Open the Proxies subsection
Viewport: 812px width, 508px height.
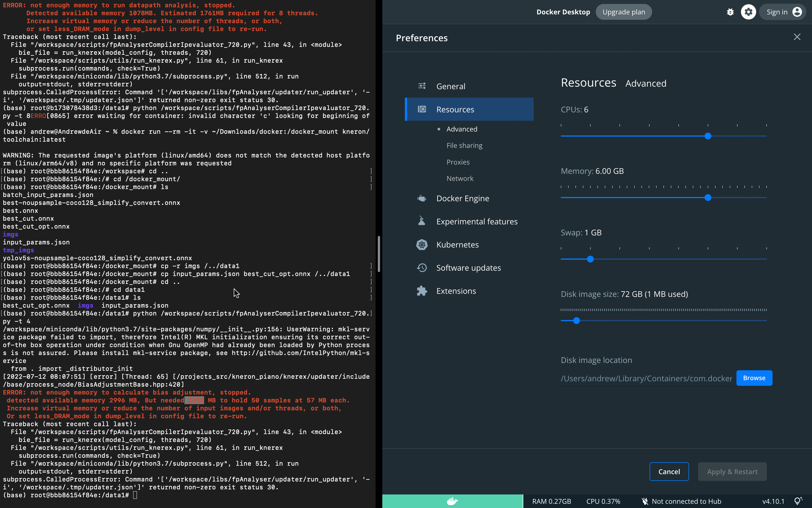(458, 162)
